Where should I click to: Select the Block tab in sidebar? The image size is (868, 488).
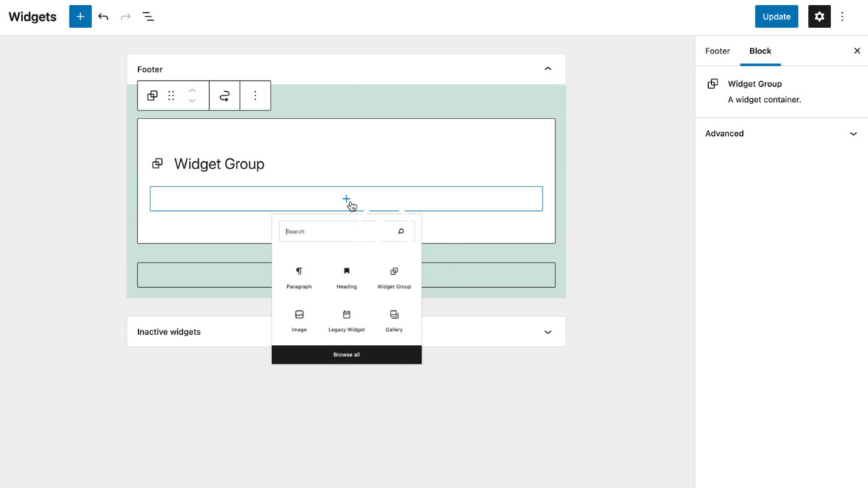tap(760, 51)
